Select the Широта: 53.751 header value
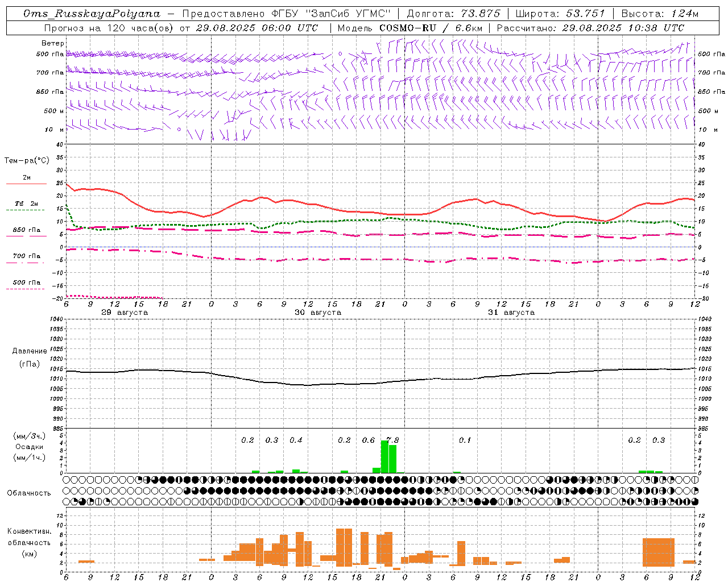The width and height of the screenshot is (728, 582). click(x=560, y=14)
